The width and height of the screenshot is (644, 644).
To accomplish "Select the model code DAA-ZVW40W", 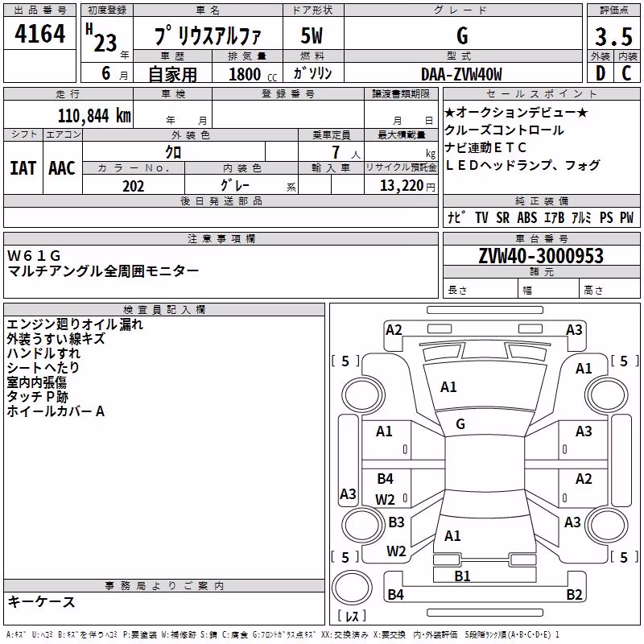I will pos(461,74).
